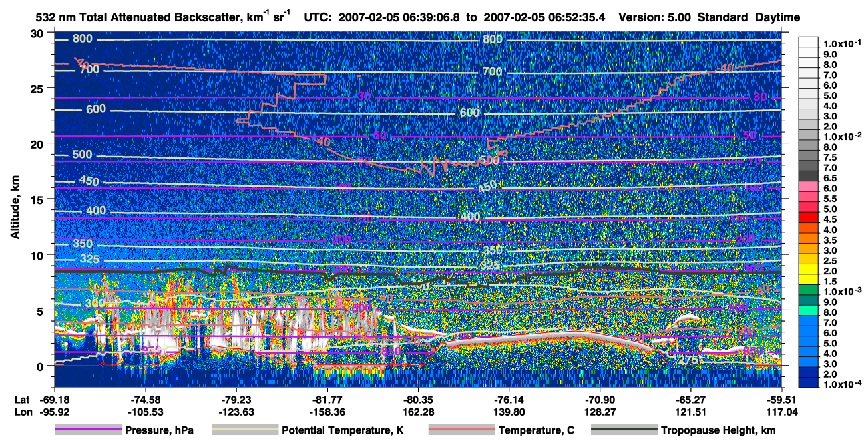Click the color scale label 5.5
This screenshot has height=445, width=868.
(830, 199)
